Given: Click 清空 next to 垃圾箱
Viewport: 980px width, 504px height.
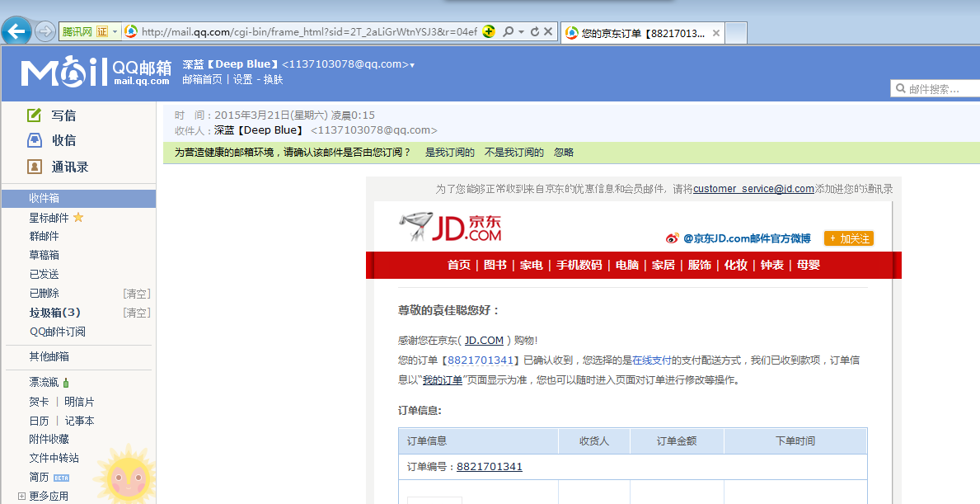Looking at the screenshot, I should (x=137, y=313).
